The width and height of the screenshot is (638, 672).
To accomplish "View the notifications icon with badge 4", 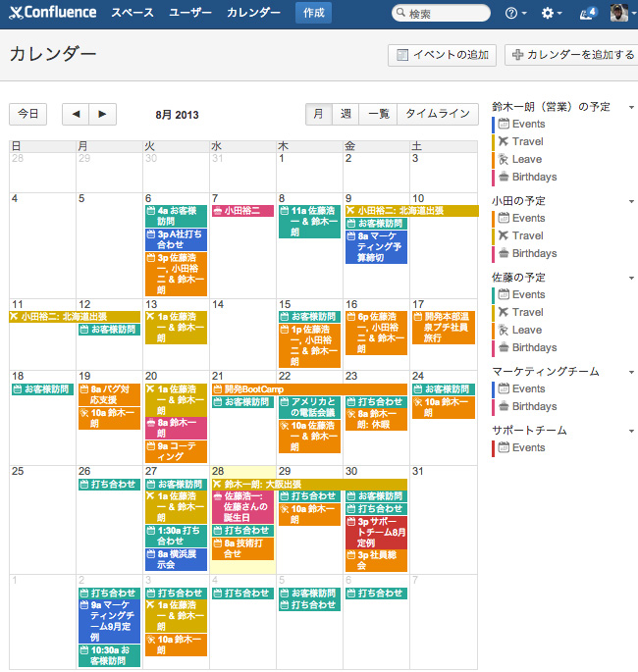I will [589, 14].
